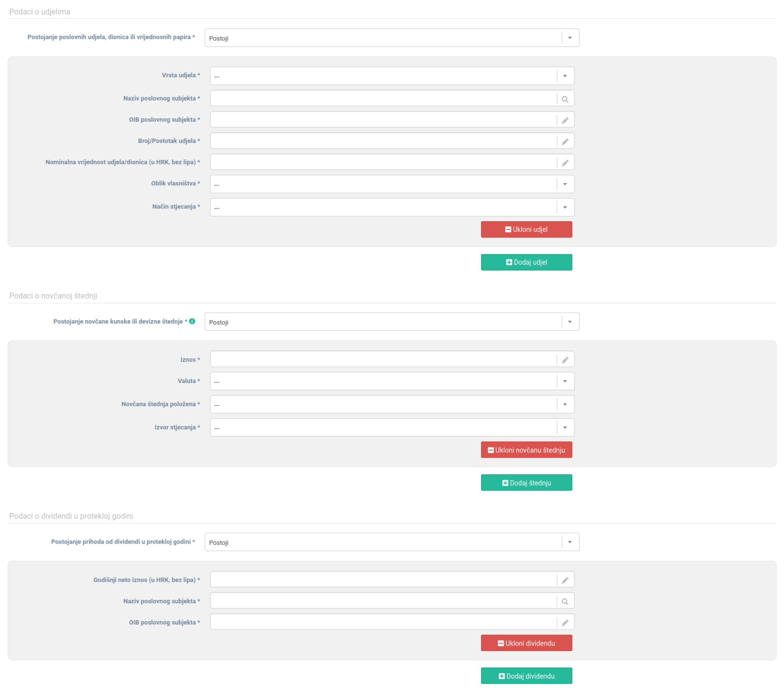Image resolution: width=784 pixels, height=697 pixels.
Task: Click pencil icon in Nominalna vrijednost field
Action: coord(565,163)
